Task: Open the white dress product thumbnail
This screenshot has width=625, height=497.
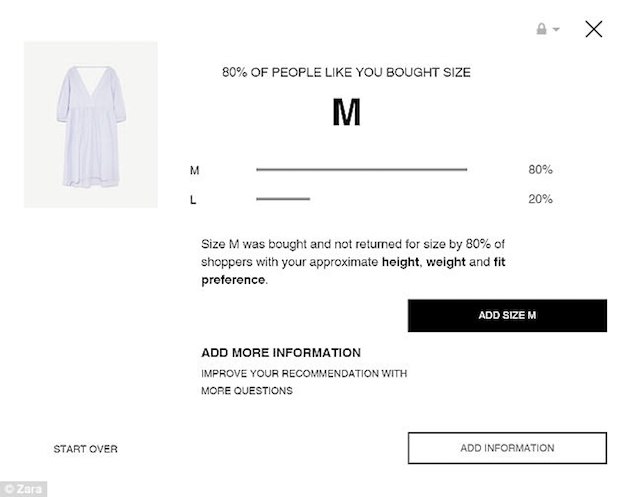Action: (90, 124)
